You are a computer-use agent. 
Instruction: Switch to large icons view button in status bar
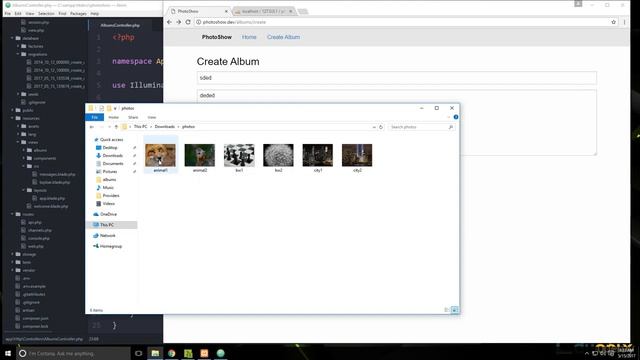coord(454,310)
